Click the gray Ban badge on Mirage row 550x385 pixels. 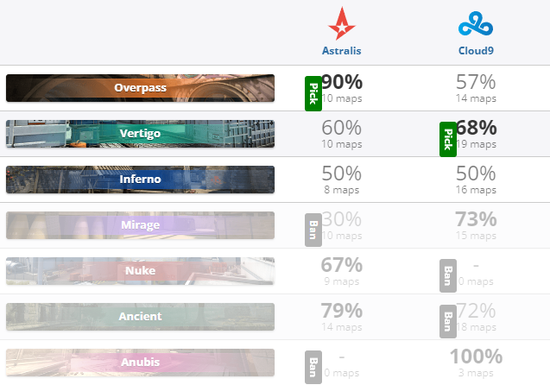[313, 230]
